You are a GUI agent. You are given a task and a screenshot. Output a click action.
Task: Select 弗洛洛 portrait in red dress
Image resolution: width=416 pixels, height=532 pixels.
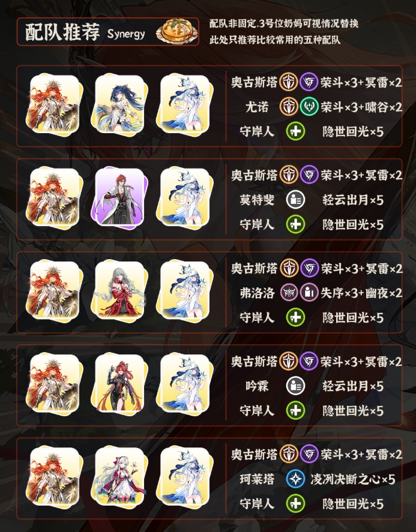[119, 290]
